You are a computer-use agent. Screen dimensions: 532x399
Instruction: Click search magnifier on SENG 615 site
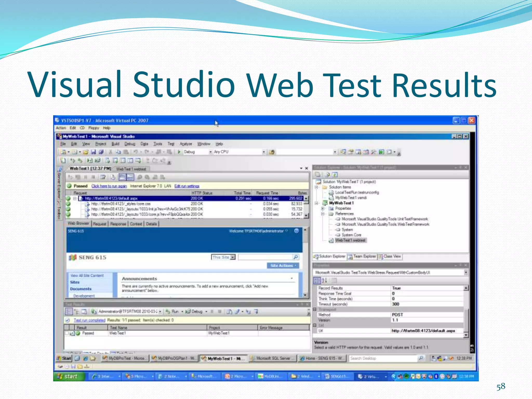[296, 257]
